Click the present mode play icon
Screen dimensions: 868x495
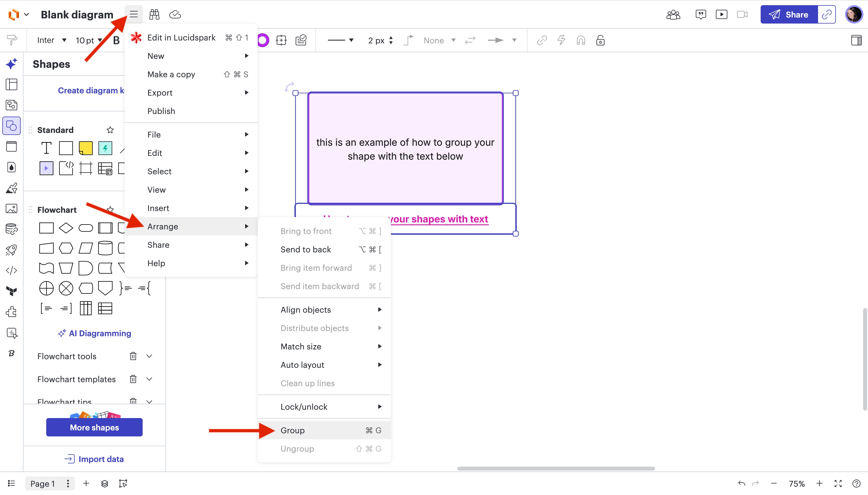[x=721, y=14]
